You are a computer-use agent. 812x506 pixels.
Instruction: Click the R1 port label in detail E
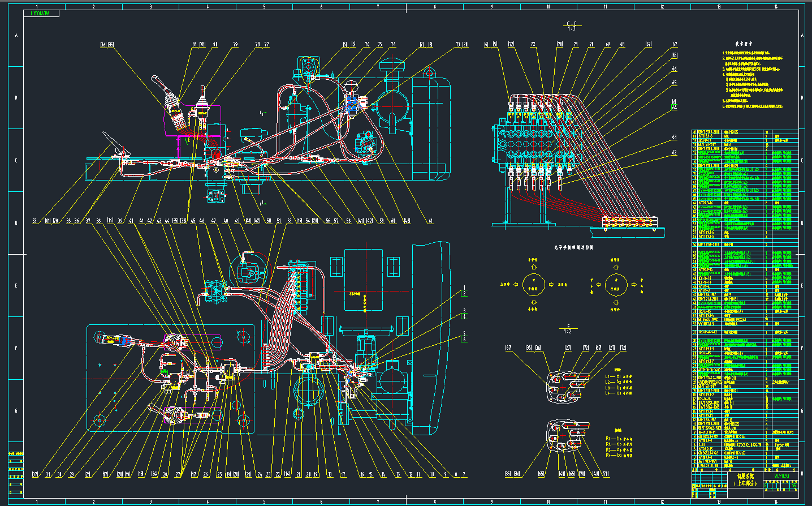(x=608, y=439)
